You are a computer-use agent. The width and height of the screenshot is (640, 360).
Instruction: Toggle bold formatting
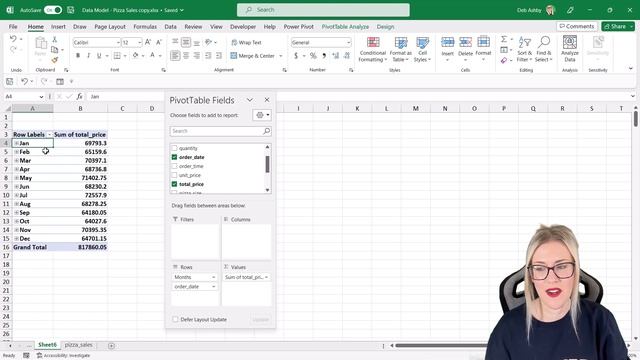click(x=78, y=56)
